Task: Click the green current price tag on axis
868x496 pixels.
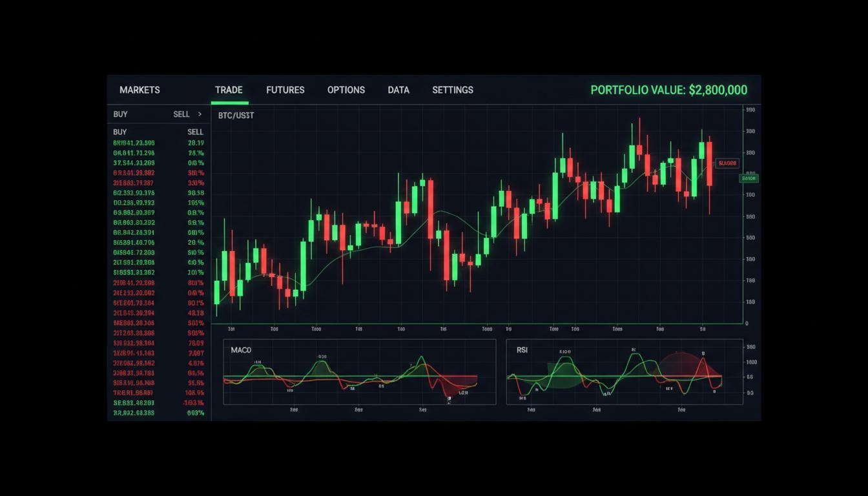Action: tap(749, 178)
